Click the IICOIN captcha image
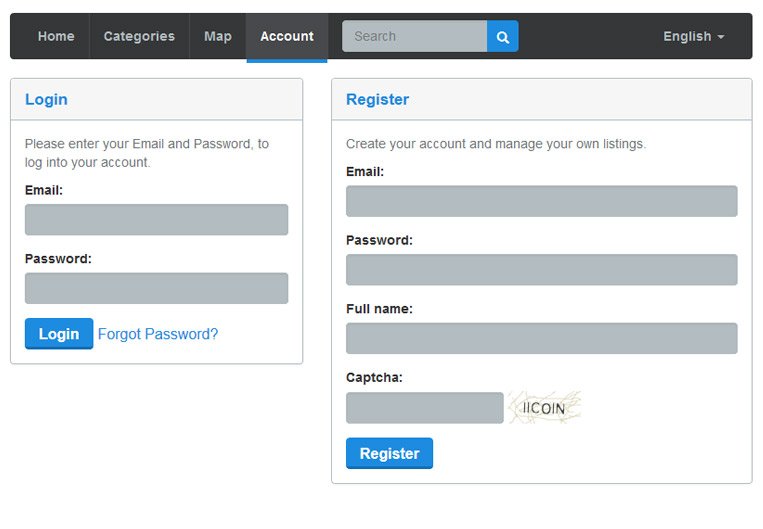The image size is (763, 529). (x=545, y=408)
